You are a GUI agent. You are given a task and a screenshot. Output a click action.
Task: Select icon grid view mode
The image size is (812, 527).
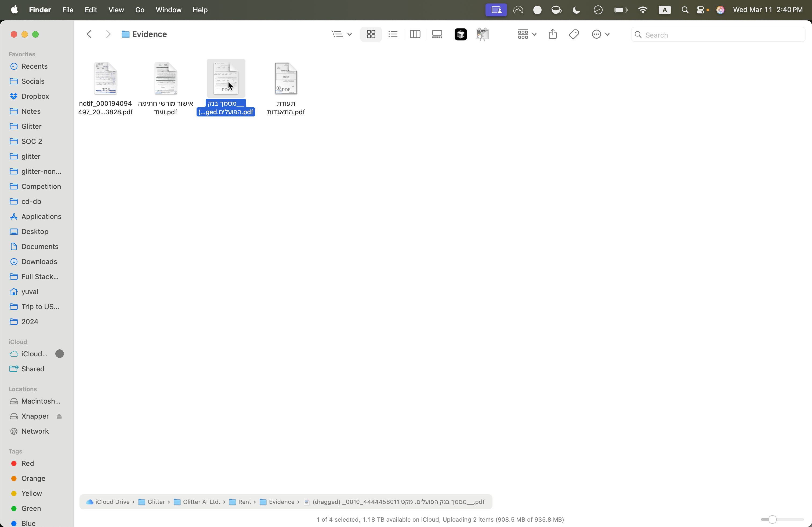click(x=371, y=34)
